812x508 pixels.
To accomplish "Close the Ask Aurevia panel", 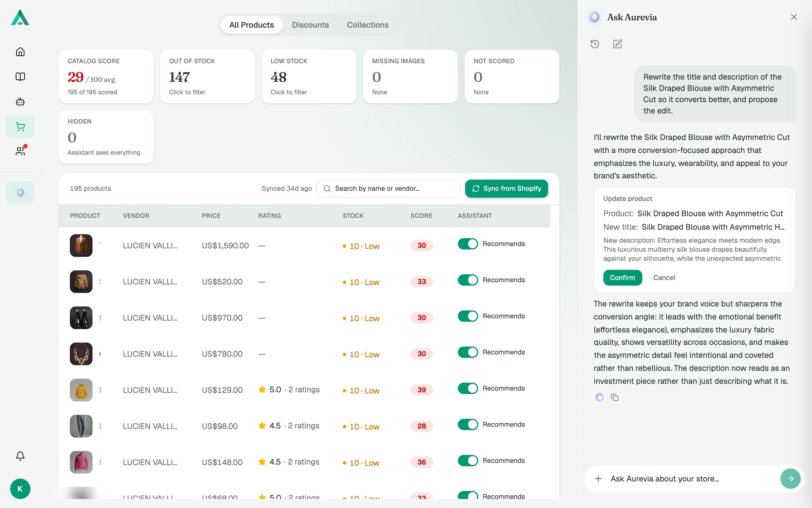I will tap(794, 17).
